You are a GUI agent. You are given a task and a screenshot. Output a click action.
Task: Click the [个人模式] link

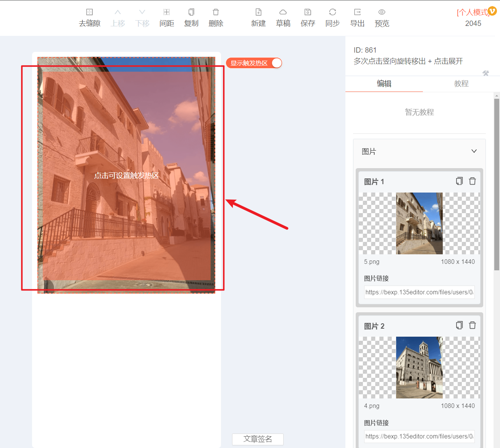473,12
